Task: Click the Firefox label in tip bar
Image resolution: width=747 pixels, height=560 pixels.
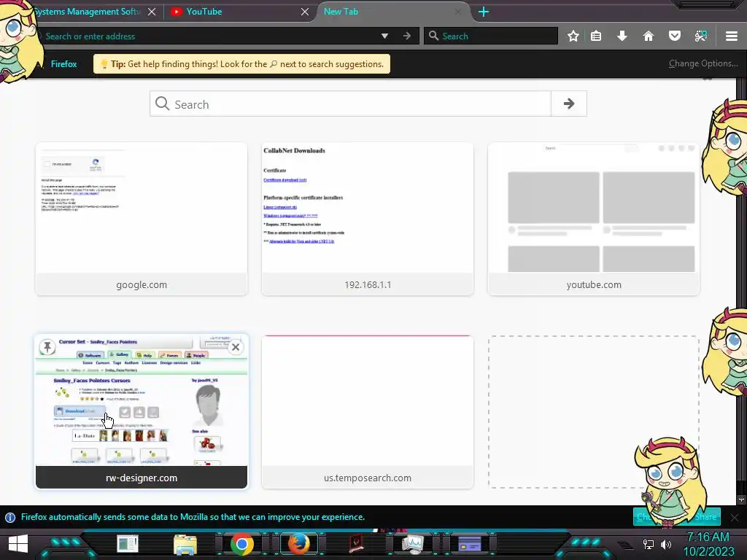Action: (64, 64)
